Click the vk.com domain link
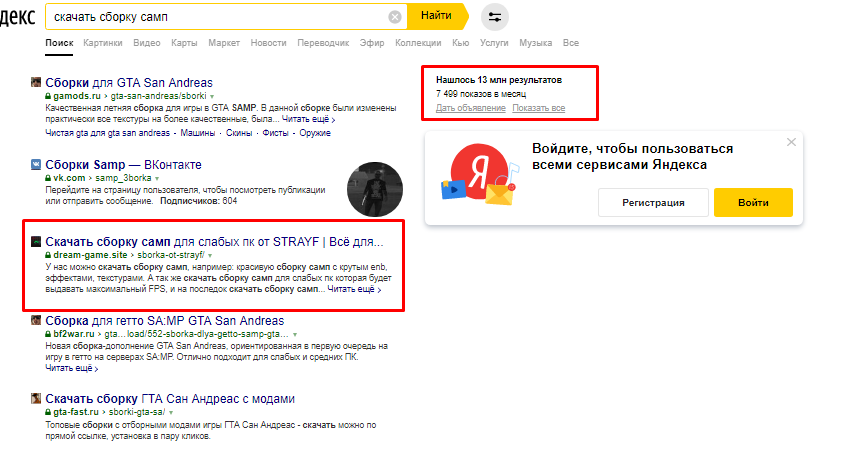862x452 pixels. click(69, 178)
